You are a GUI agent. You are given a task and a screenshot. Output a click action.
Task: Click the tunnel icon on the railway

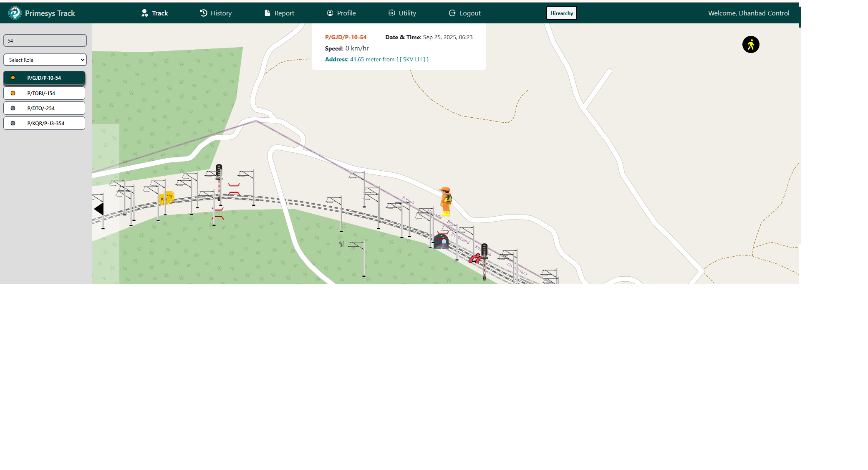point(441,241)
